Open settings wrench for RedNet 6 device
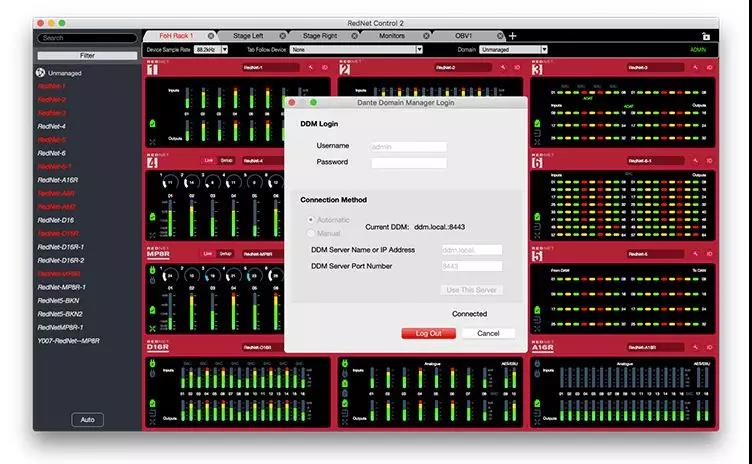Image resolution: width=752 pixels, height=464 pixels. click(x=695, y=161)
